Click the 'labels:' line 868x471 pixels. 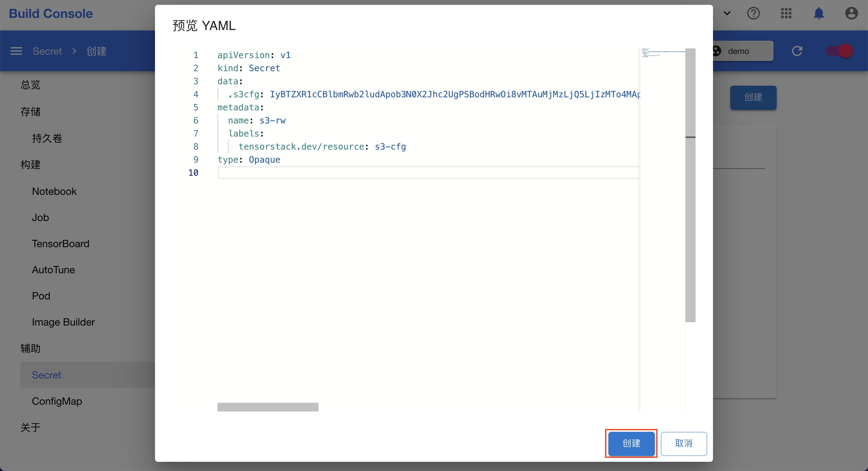tap(246, 133)
